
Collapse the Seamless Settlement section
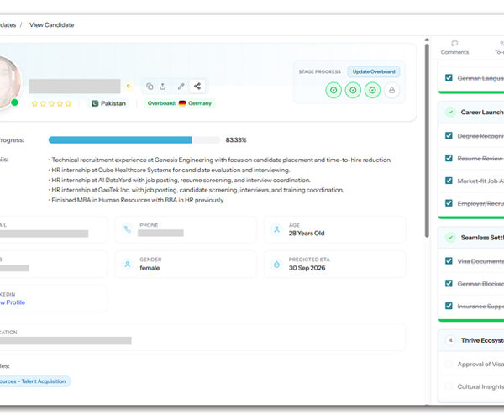pos(471,238)
